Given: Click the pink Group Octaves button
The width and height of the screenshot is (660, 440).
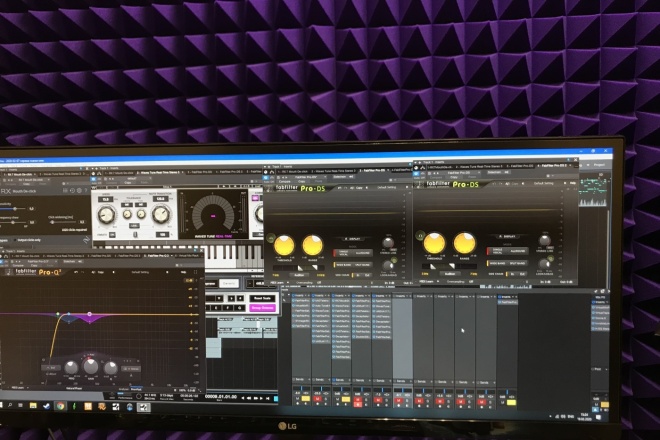Looking at the screenshot, I should click(x=262, y=308).
